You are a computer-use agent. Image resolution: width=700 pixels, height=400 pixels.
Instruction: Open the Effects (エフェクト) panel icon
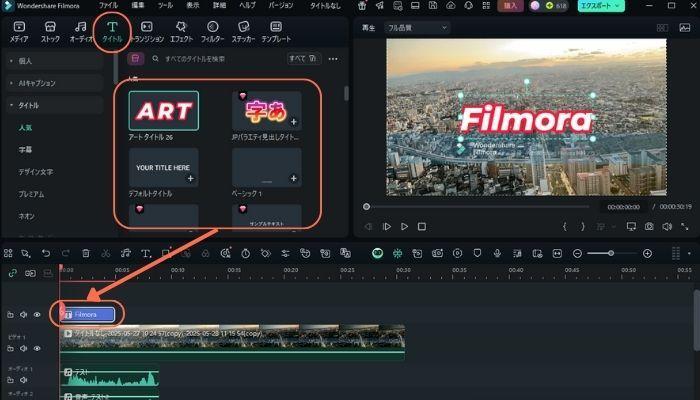tap(181, 30)
